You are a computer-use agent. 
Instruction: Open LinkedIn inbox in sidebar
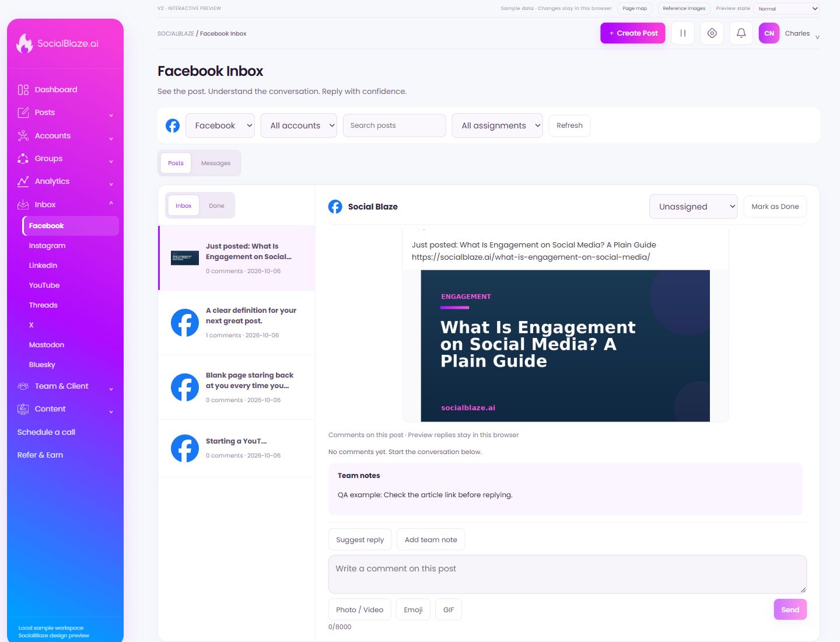tap(43, 266)
